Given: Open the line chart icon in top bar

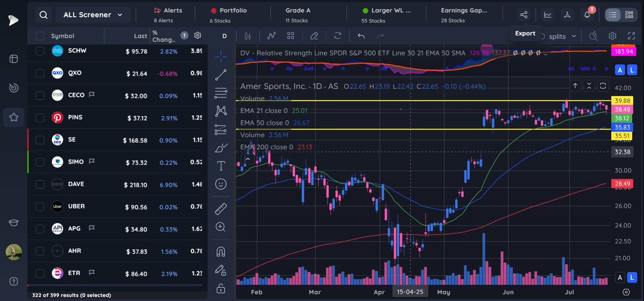Looking at the screenshot, I should pyautogui.click(x=547, y=15).
